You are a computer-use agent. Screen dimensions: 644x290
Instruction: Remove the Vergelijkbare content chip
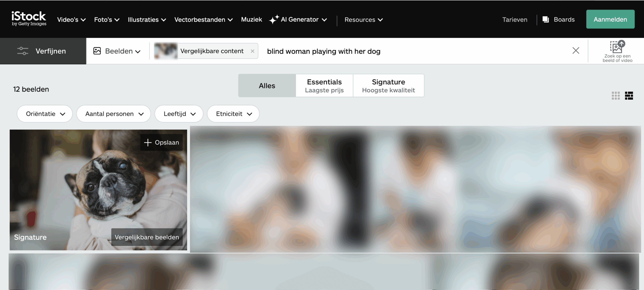(253, 51)
